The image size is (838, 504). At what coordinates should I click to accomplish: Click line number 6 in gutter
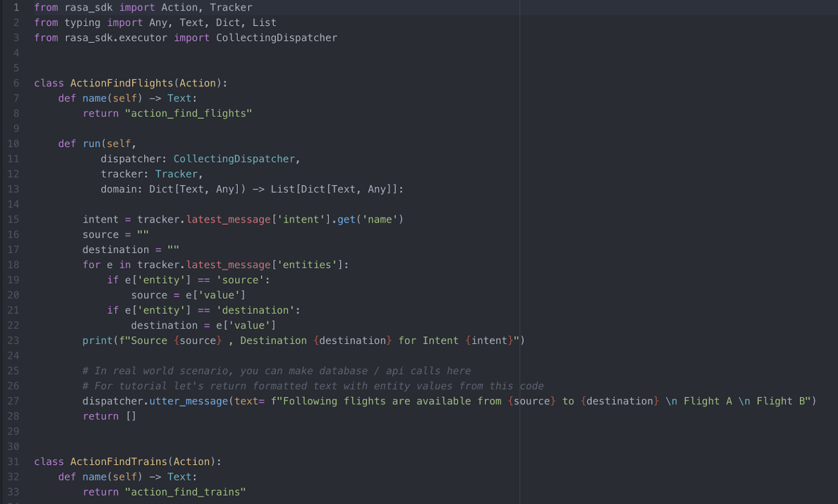pyautogui.click(x=16, y=83)
